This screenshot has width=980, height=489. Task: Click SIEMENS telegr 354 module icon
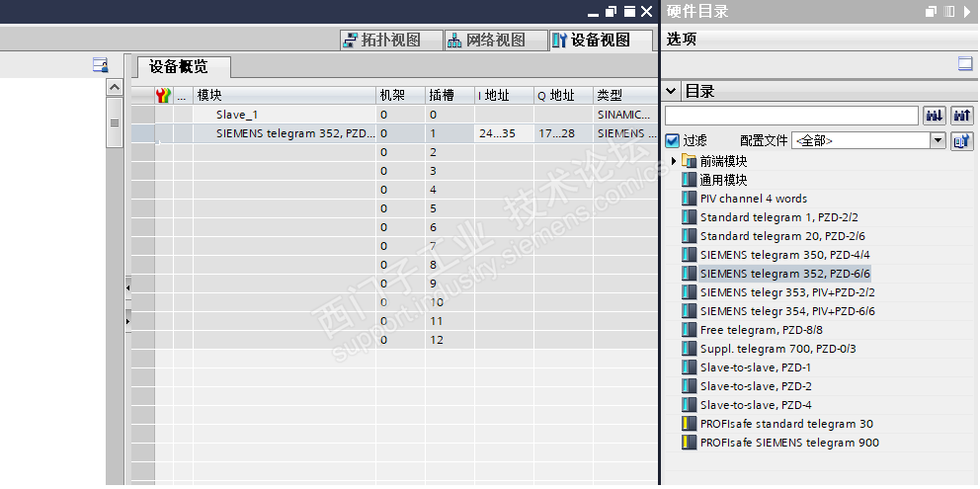pyautogui.click(x=689, y=311)
